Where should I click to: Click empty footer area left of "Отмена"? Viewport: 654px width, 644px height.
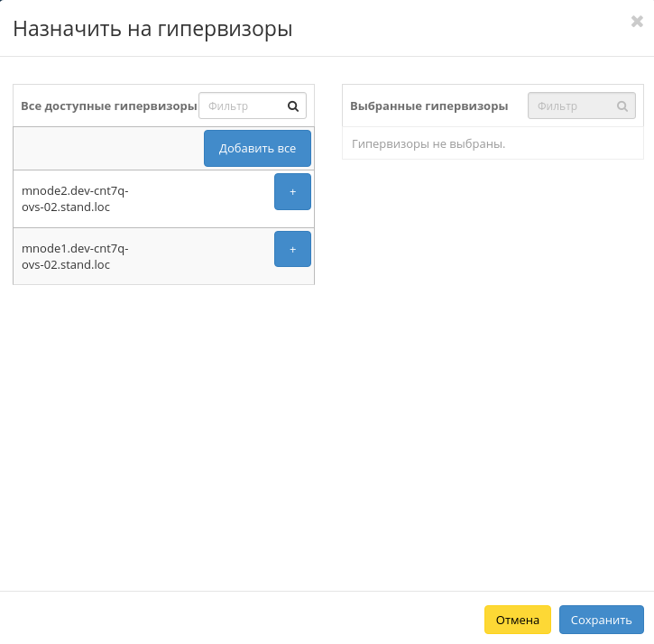point(244,620)
